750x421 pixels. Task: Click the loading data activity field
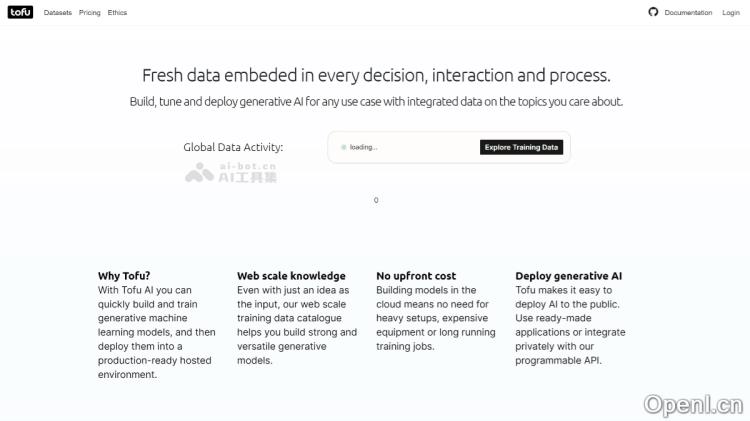click(x=405, y=147)
